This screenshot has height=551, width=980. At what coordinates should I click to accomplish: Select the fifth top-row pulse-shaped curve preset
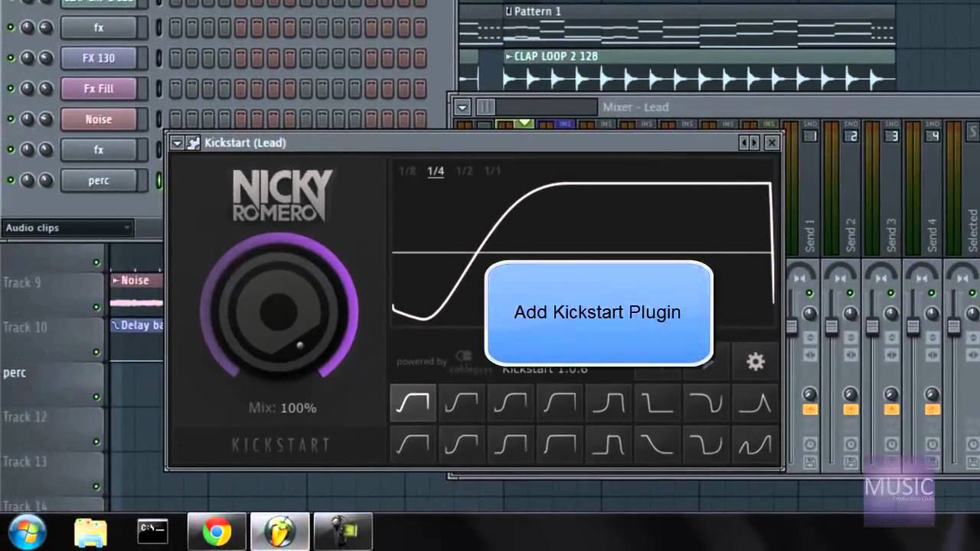click(609, 403)
